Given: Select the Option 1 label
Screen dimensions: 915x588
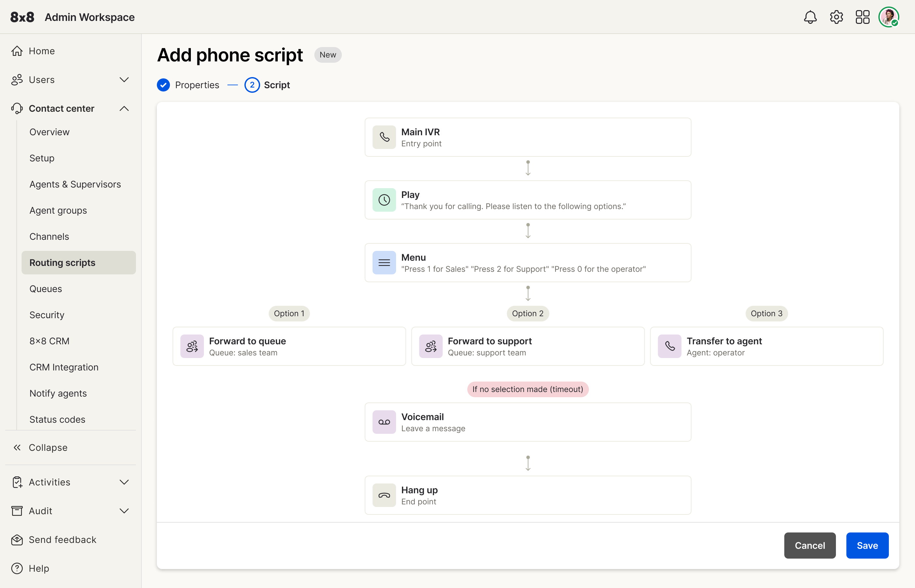Looking at the screenshot, I should point(289,314).
